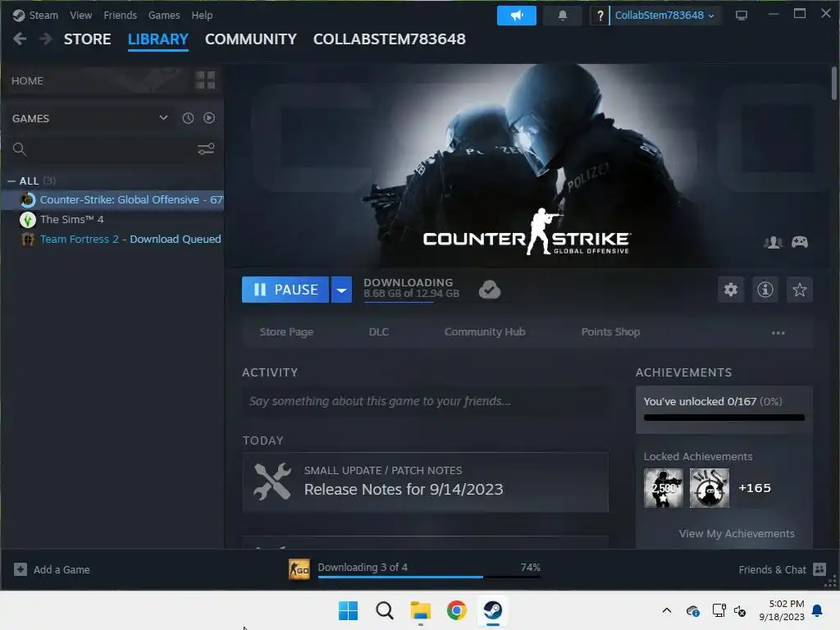The image size is (840, 630).
Task: Click the multiplayer friends icon on banner
Action: click(773, 242)
